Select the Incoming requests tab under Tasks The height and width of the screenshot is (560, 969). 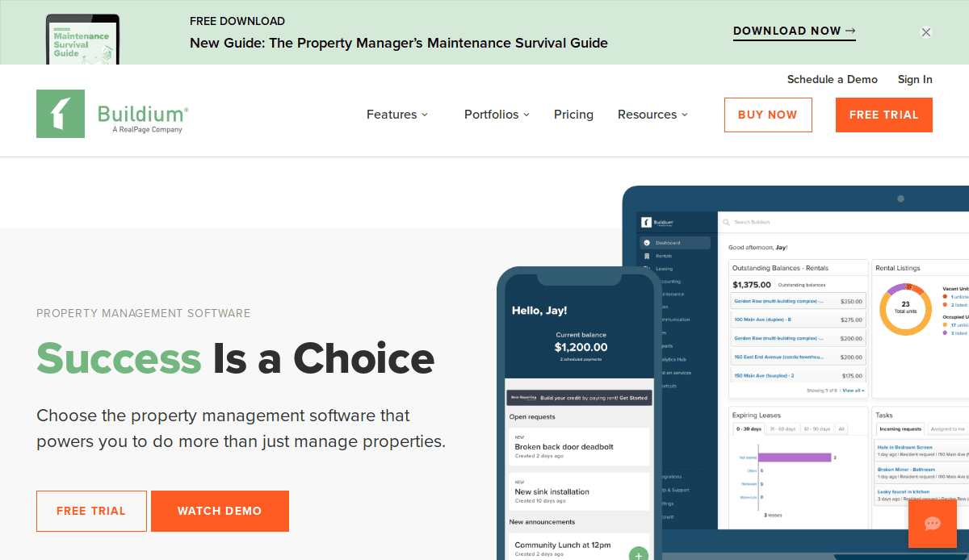[x=900, y=428]
